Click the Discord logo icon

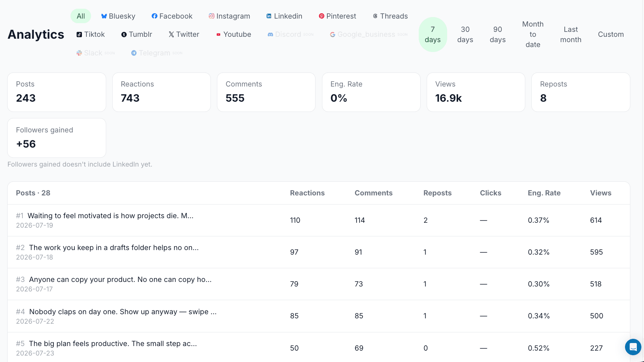click(x=270, y=35)
